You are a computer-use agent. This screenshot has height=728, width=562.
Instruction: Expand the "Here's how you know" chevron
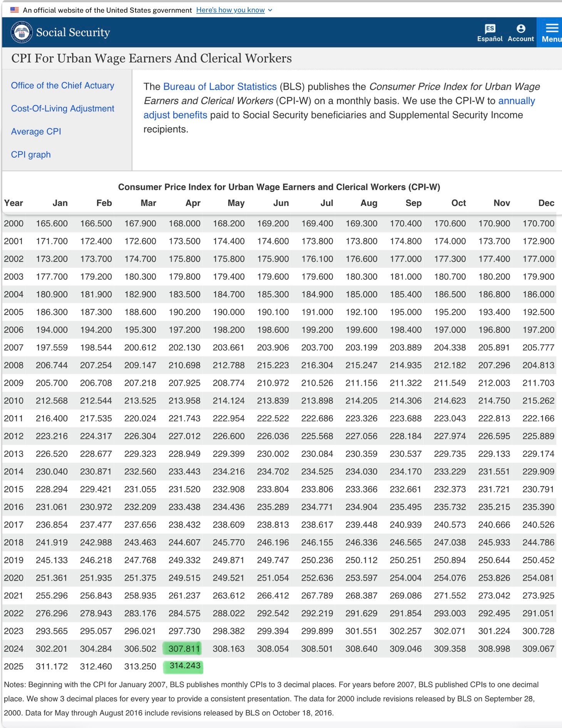coord(270,10)
